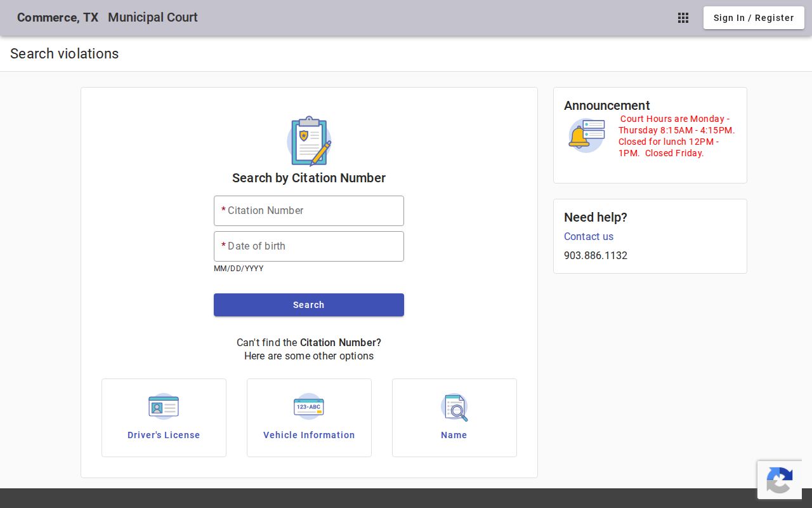
Task: Click the blue Search button
Action: click(309, 305)
